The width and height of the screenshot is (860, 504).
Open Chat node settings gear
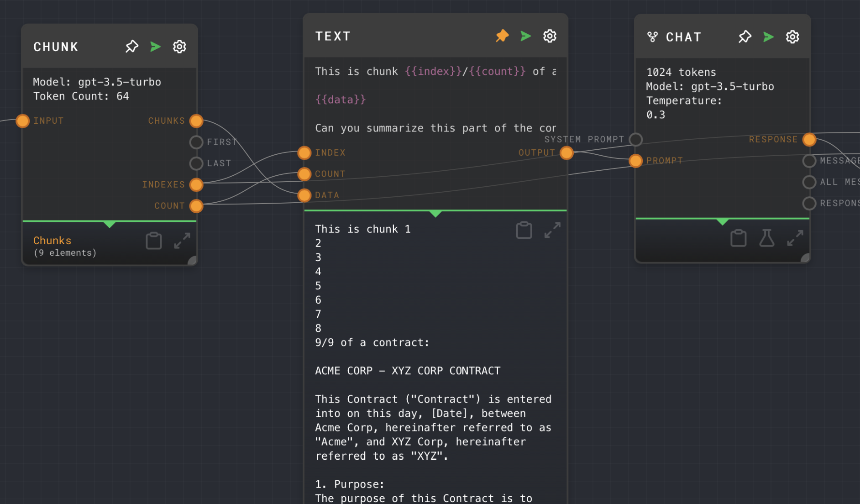click(x=792, y=37)
